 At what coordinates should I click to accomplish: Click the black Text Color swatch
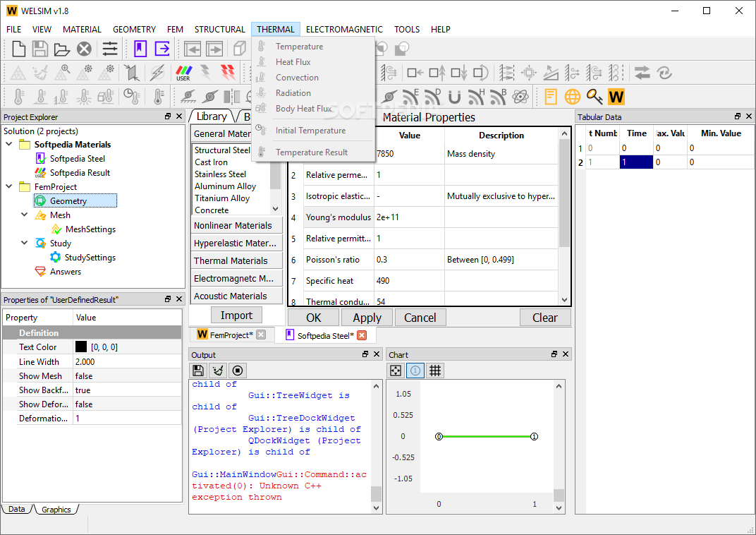click(81, 347)
